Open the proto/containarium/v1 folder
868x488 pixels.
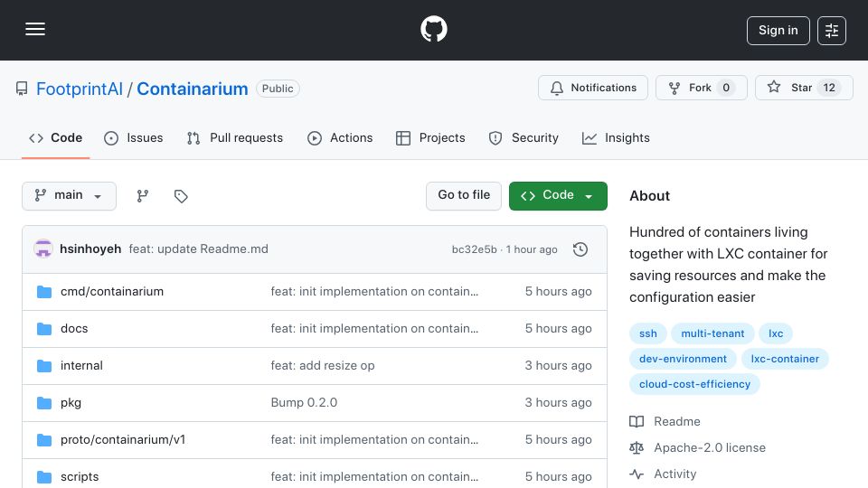[x=123, y=440]
